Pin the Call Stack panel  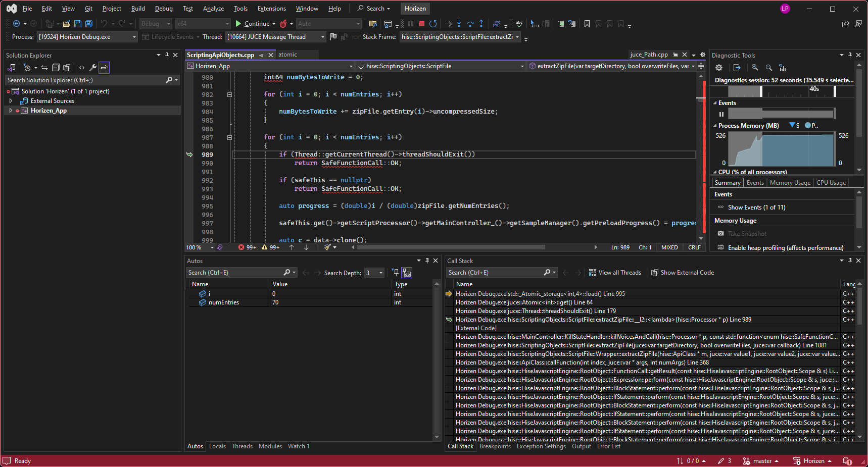click(850, 261)
